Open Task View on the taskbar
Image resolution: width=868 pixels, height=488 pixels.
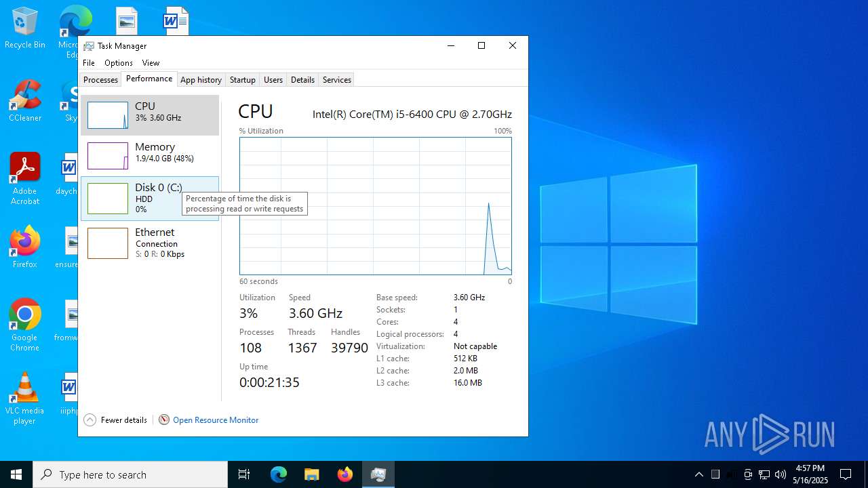244,474
